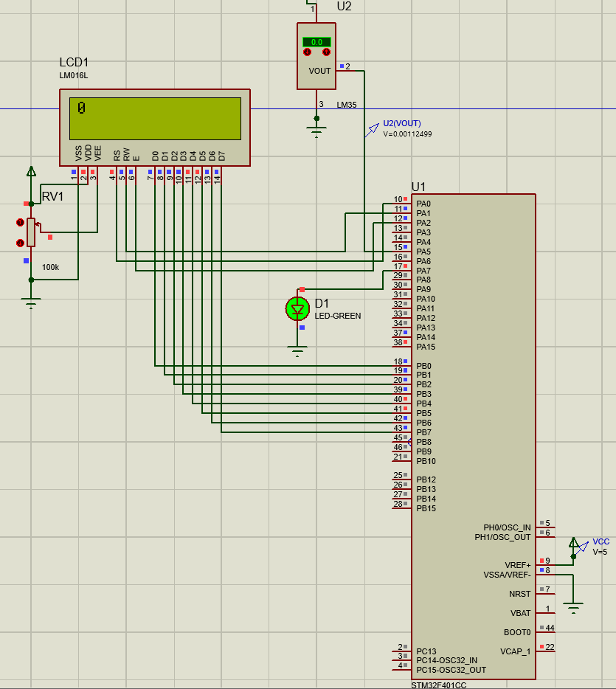Click the LM35 temperature increase arrow button

[x=325, y=52]
